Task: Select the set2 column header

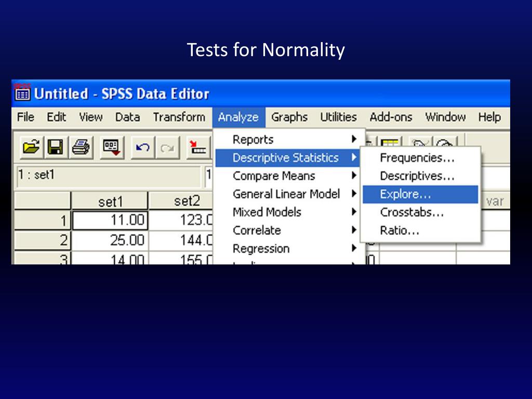Action: [x=181, y=201]
